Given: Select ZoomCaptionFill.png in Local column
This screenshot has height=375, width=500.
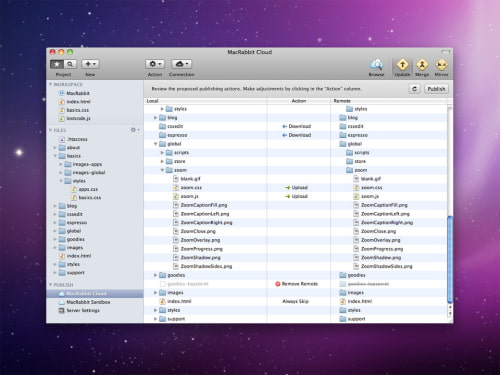Looking at the screenshot, I should pyautogui.click(x=200, y=205).
